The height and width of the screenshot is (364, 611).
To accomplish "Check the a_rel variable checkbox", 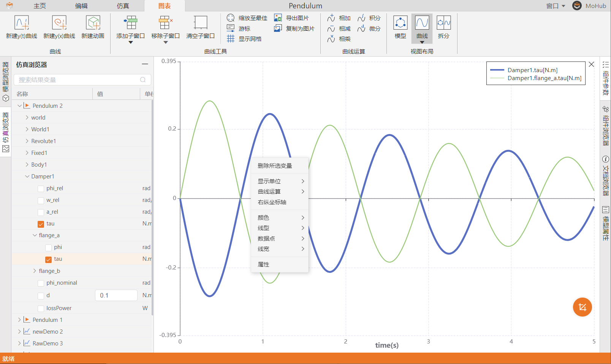I will coord(41,212).
